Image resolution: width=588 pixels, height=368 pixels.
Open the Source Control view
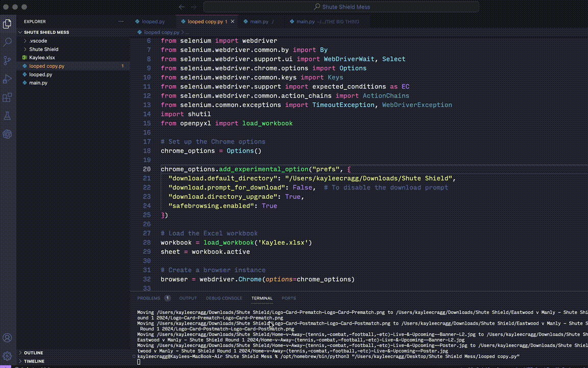click(x=7, y=60)
